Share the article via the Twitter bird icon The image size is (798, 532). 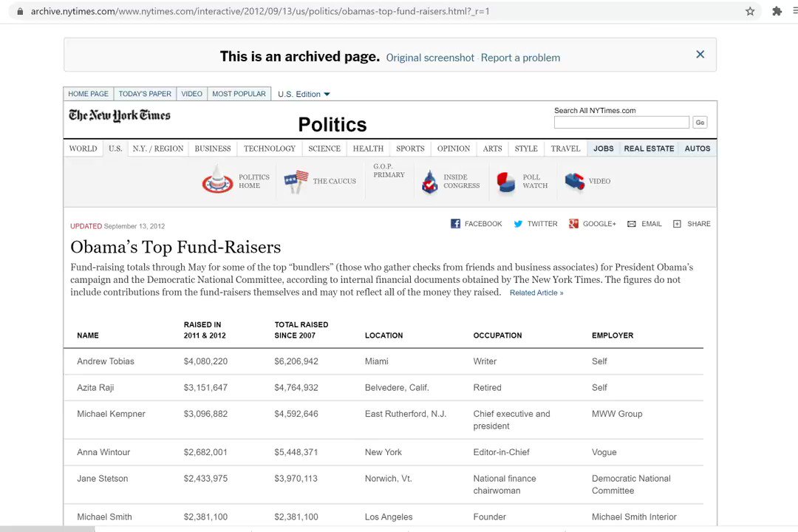pos(518,223)
